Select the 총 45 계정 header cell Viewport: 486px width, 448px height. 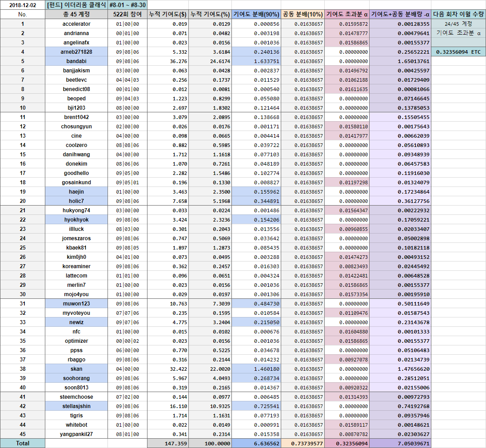pyautogui.click(x=76, y=14)
